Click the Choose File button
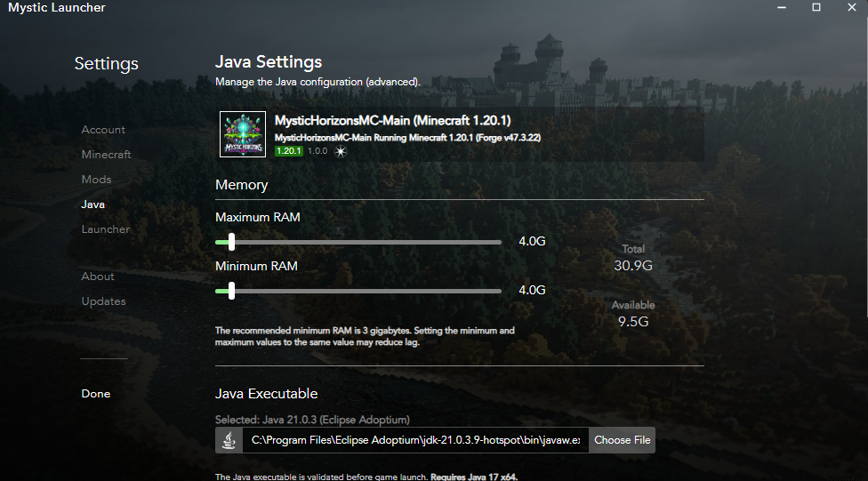Viewport: 868px width, 481px height. [x=623, y=440]
